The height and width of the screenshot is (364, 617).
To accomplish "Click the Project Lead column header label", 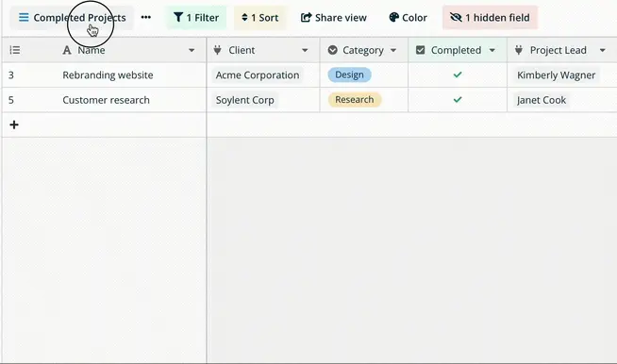I will click(558, 50).
